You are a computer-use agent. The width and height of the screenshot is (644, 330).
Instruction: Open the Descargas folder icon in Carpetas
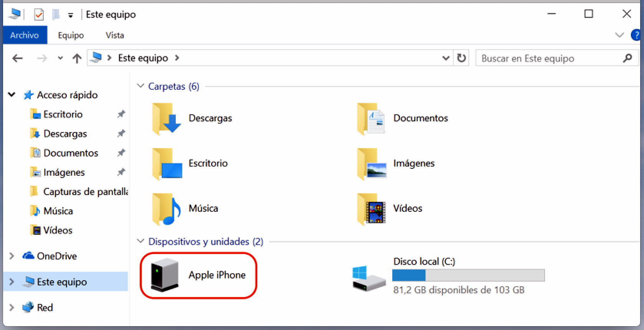pos(166,119)
